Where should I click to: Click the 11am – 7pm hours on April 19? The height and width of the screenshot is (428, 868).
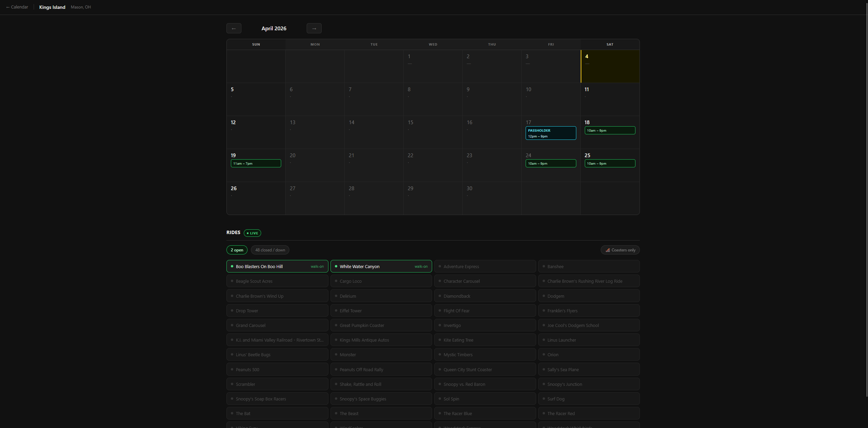coord(256,164)
